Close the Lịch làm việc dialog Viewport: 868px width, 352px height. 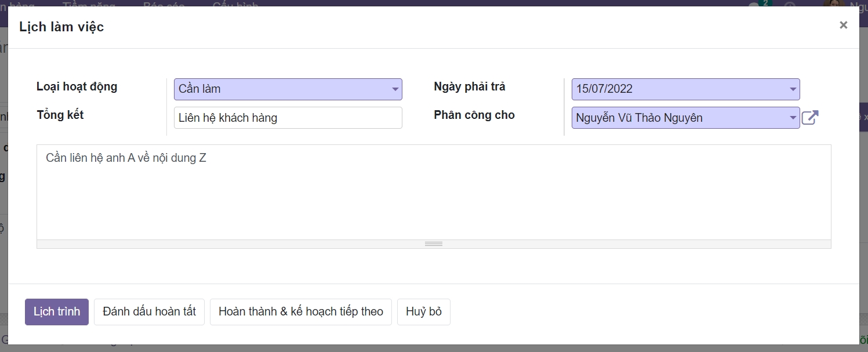point(843,25)
